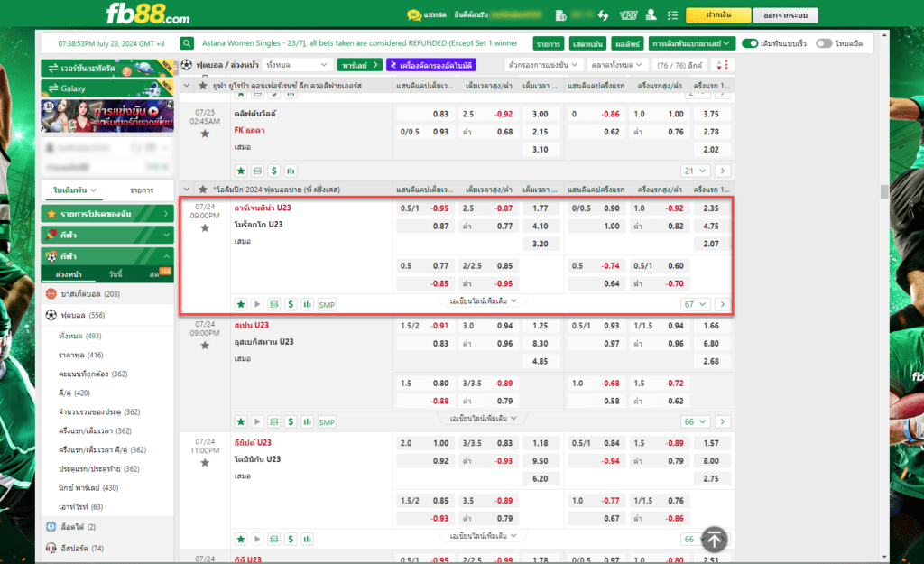Screen dimensions: 924x564
Task: Click the balance refresh arrows icon in header
Action: coord(603,15)
